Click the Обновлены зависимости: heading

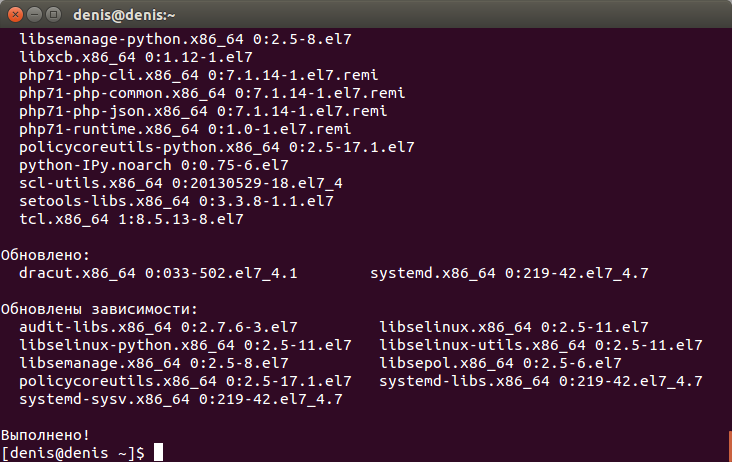tap(99, 309)
